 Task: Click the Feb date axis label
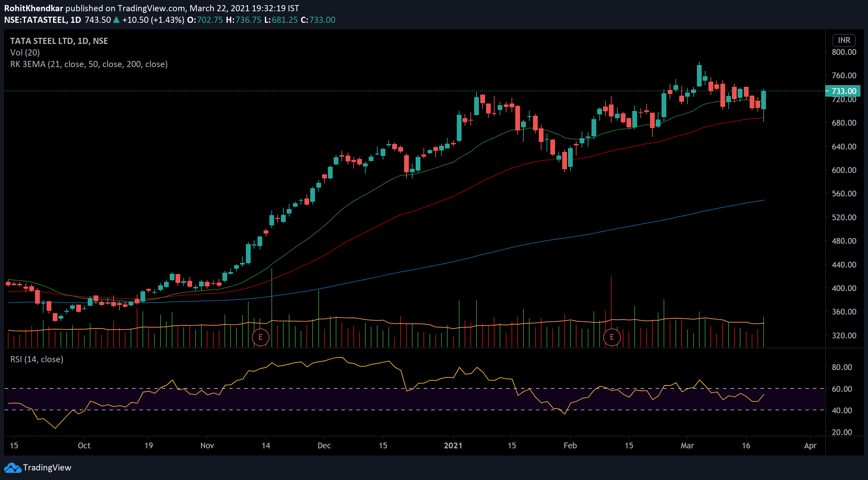point(570,446)
